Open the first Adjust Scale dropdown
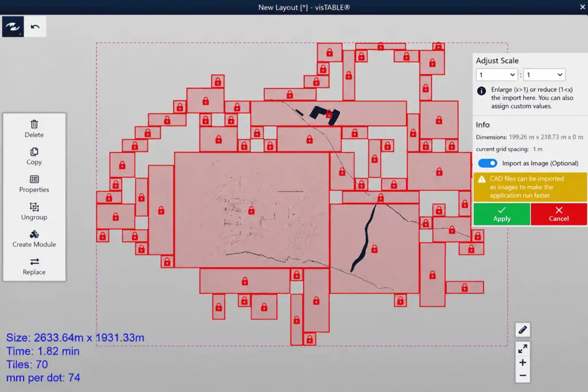The height and width of the screenshot is (392, 588). pos(497,75)
